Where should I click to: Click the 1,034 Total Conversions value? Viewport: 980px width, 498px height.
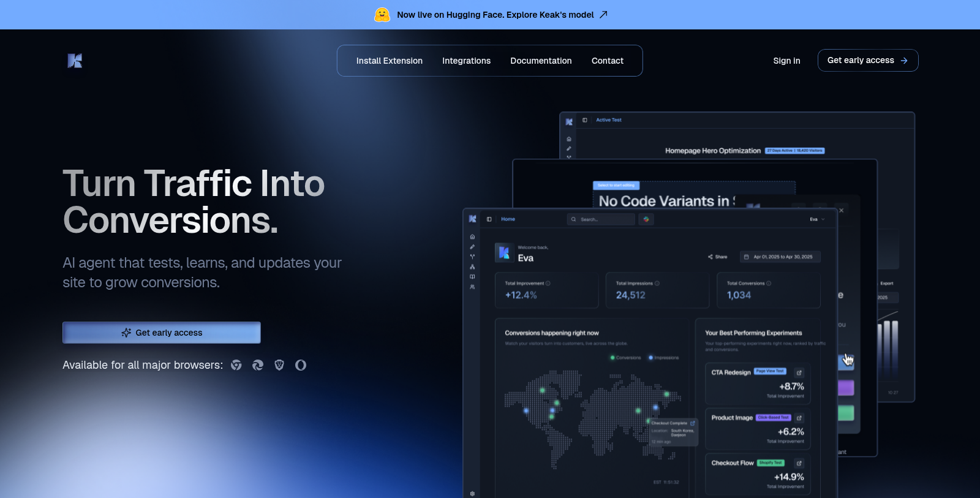tap(739, 295)
